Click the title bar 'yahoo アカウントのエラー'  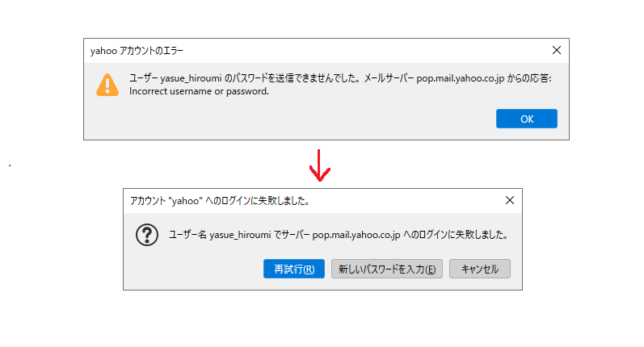137,51
